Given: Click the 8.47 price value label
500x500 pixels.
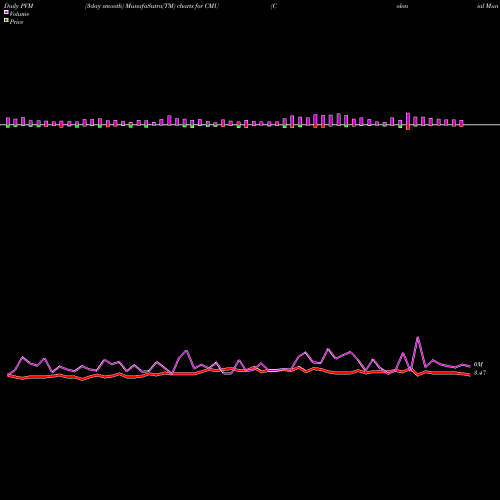Looking at the screenshot, I should click(480, 373).
